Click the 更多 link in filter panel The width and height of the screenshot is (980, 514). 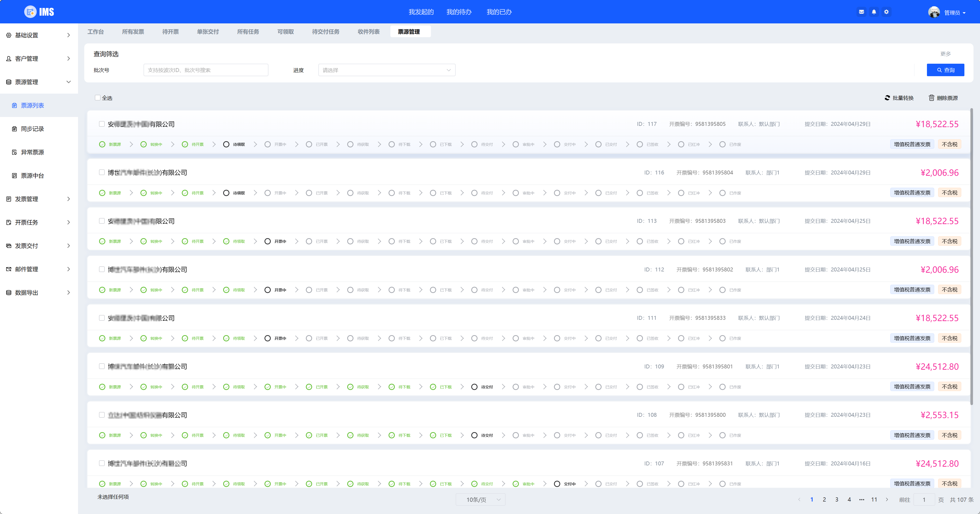[945, 54]
